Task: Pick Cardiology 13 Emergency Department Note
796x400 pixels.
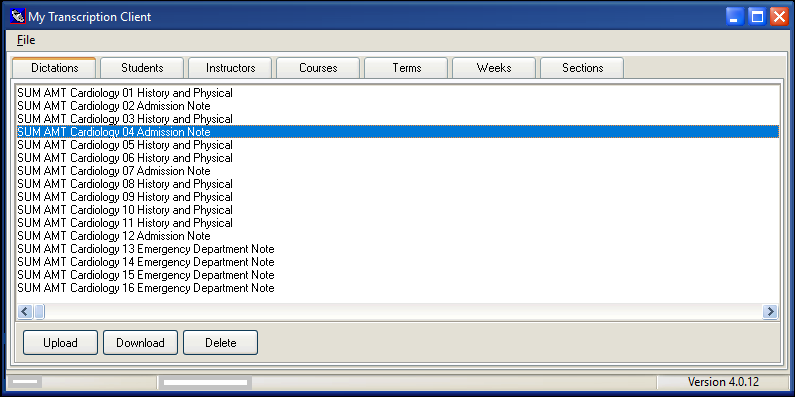Action: tap(146, 249)
